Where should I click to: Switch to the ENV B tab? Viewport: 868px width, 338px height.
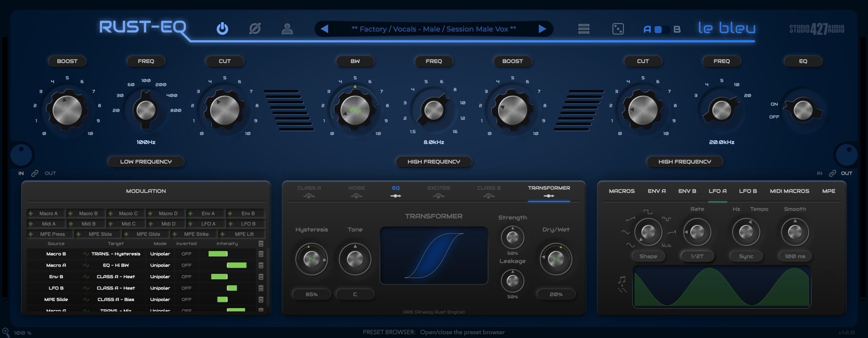pos(687,191)
